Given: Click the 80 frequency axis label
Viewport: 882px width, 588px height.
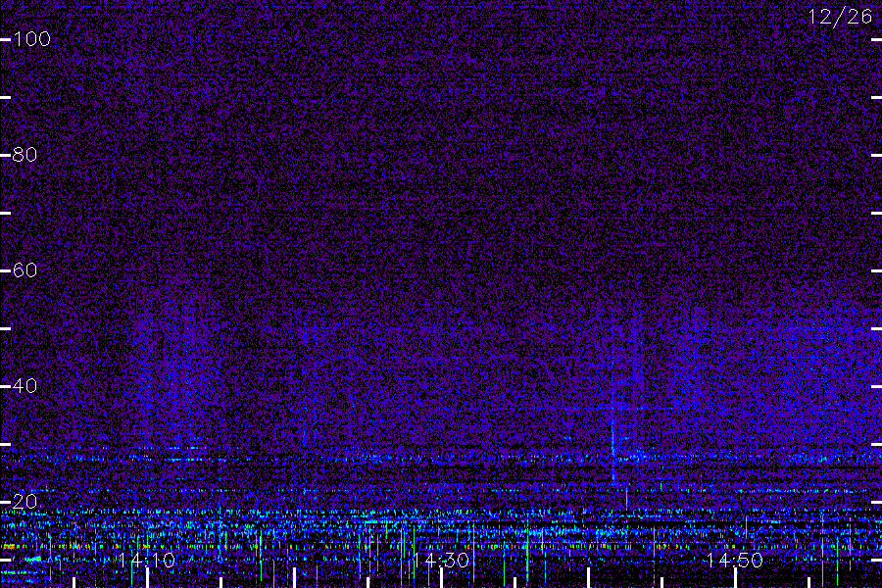Looking at the screenshot, I should tap(24, 154).
